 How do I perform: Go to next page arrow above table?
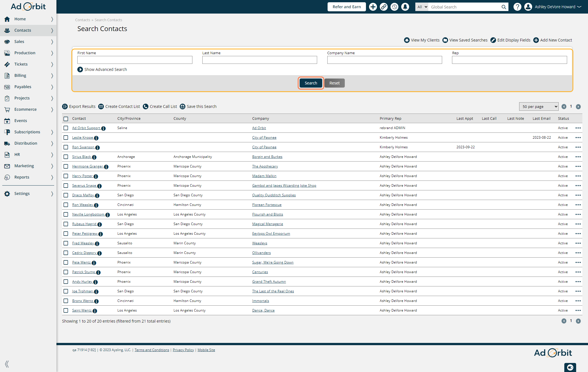coord(578,106)
